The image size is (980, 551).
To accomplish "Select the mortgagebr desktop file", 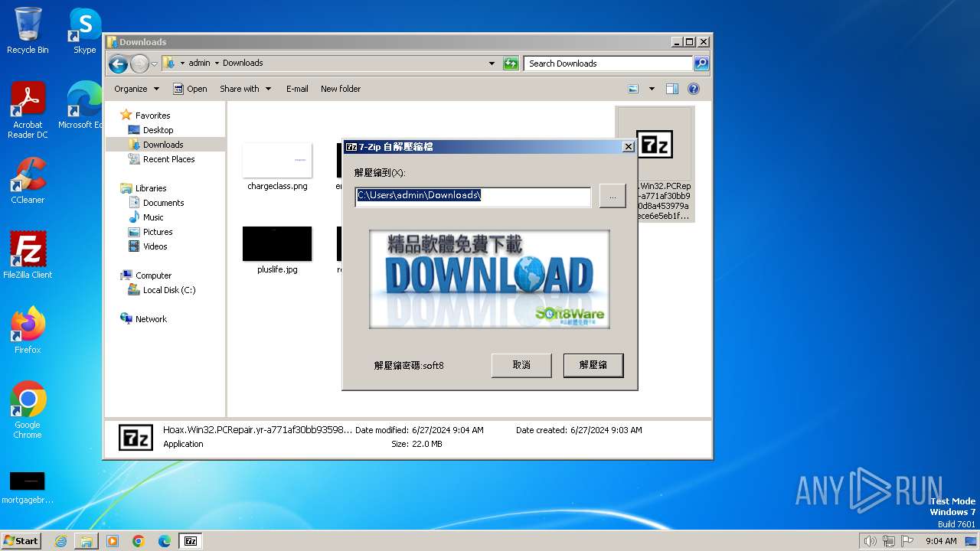I will tap(28, 488).
